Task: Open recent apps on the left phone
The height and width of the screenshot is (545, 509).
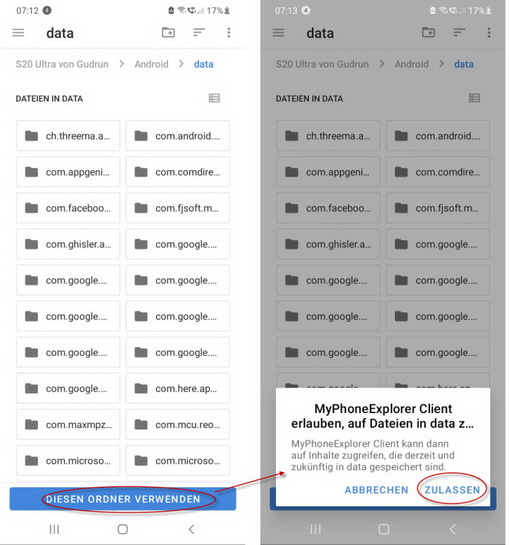Action: [54, 529]
